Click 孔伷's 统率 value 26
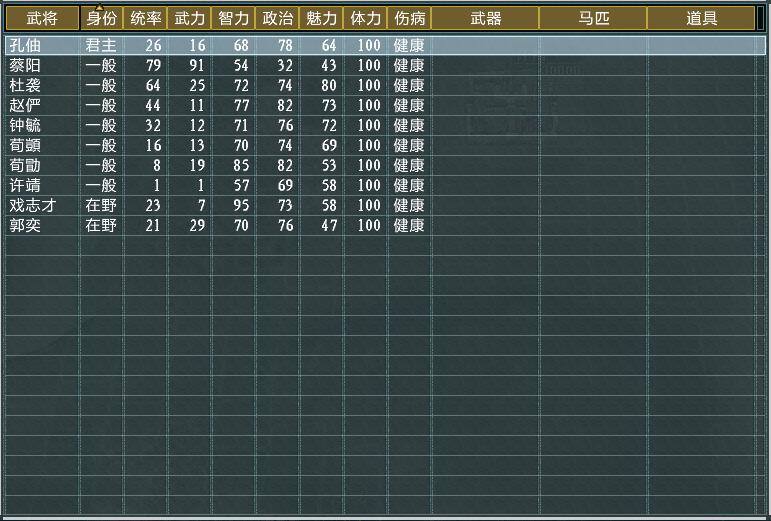The width and height of the screenshot is (771, 521). [153, 46]
